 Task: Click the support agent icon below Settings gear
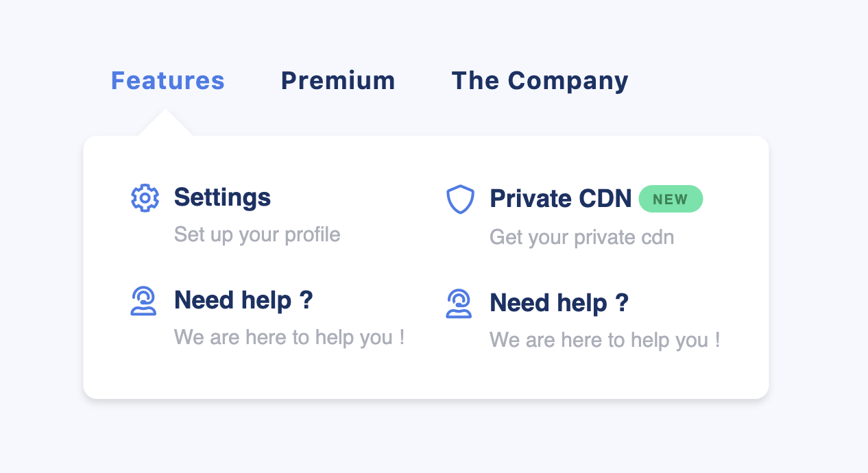pyautogui.click(x=143, y=301)
